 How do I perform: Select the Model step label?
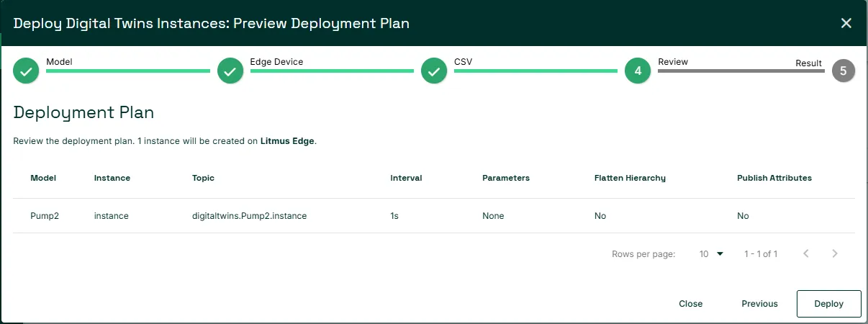59,62
